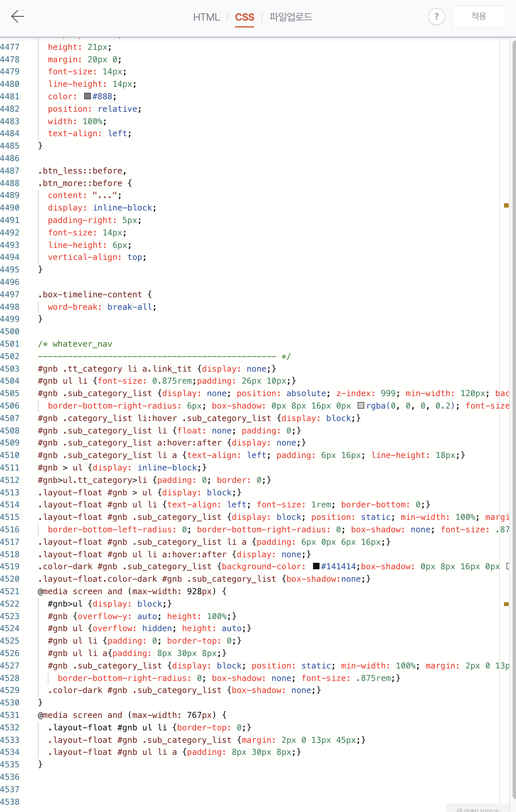Click the rgba(0, 0, 0, 0.2) swatch
516x812 pixels.
coord(361,406)
